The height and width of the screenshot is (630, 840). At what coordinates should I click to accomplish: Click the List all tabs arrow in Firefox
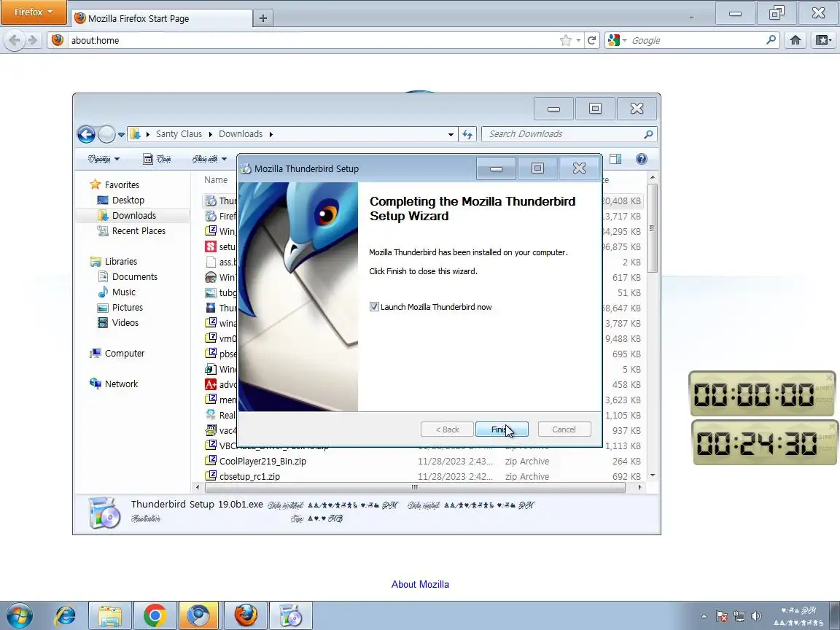tap(691, 17)
